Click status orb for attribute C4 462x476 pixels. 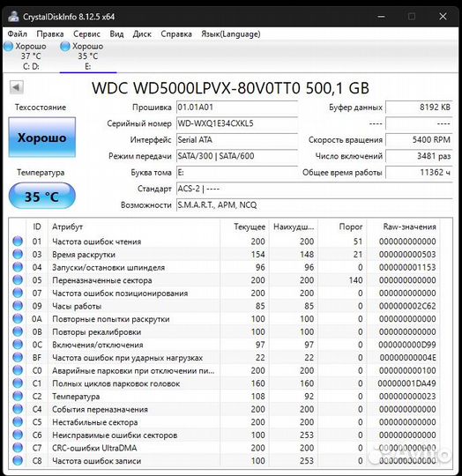click(18, 409)
